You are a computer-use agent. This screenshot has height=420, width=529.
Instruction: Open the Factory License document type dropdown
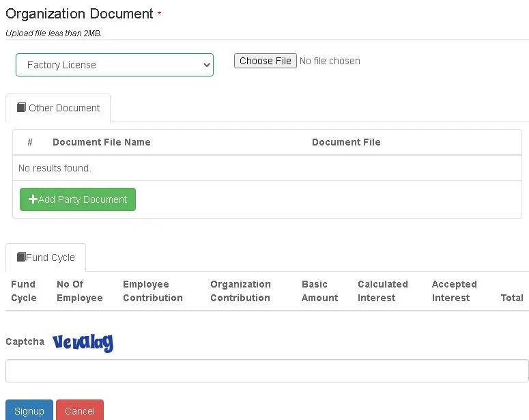(x=115, y=65)
